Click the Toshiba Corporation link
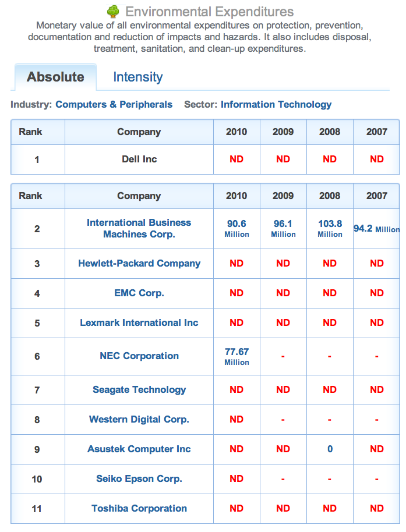Image resolution: width=406 pixels, height=532 pixels. click(139, 509)
